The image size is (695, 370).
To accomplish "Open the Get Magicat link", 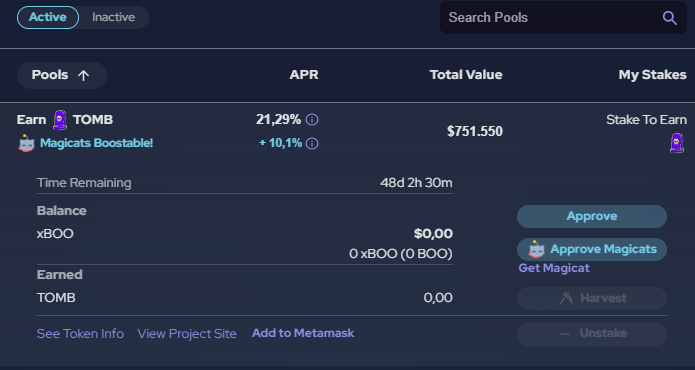I will pos(554,268).
